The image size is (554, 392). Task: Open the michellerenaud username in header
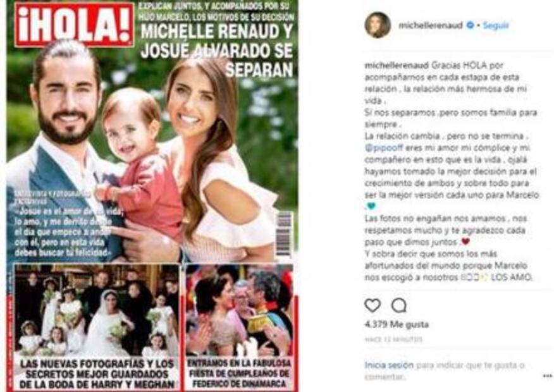[430, 25]
